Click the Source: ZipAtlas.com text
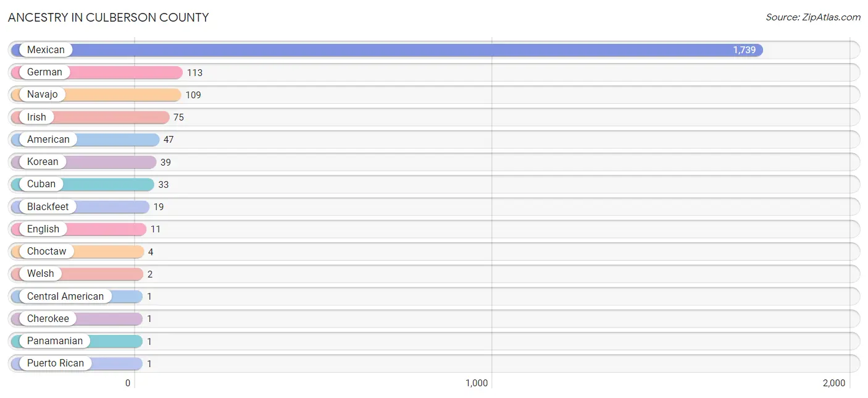Image resolution: width=868 pixels, height=398 pixels. (813, 17)
